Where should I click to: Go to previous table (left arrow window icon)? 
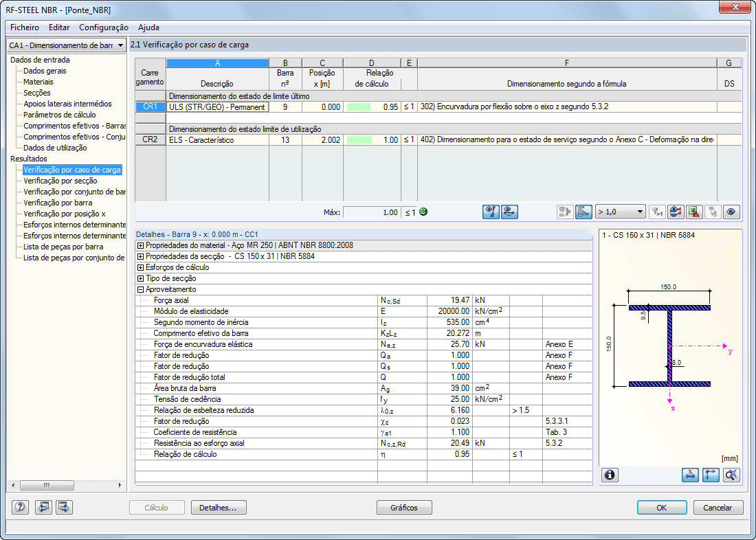point(43,507)
